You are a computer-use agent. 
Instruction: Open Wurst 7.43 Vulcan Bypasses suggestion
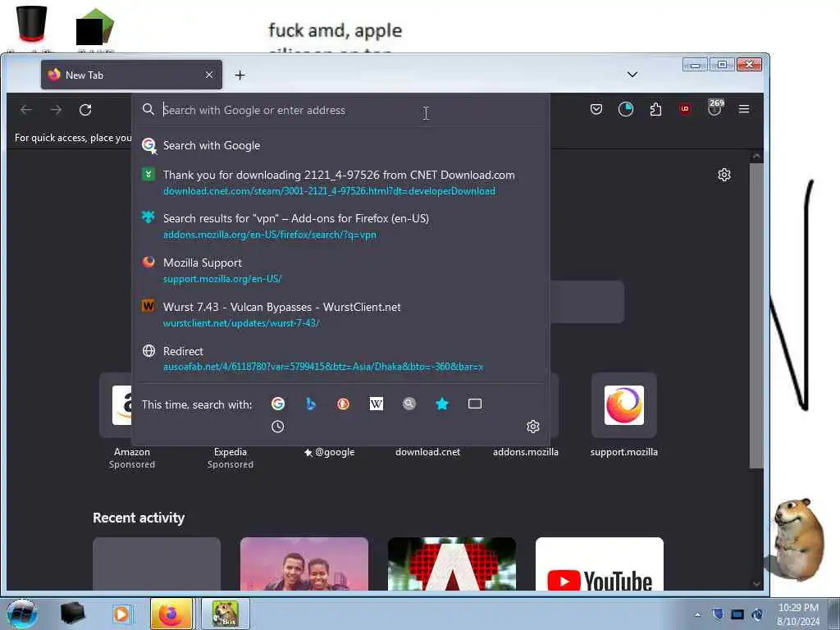point(340,314)
